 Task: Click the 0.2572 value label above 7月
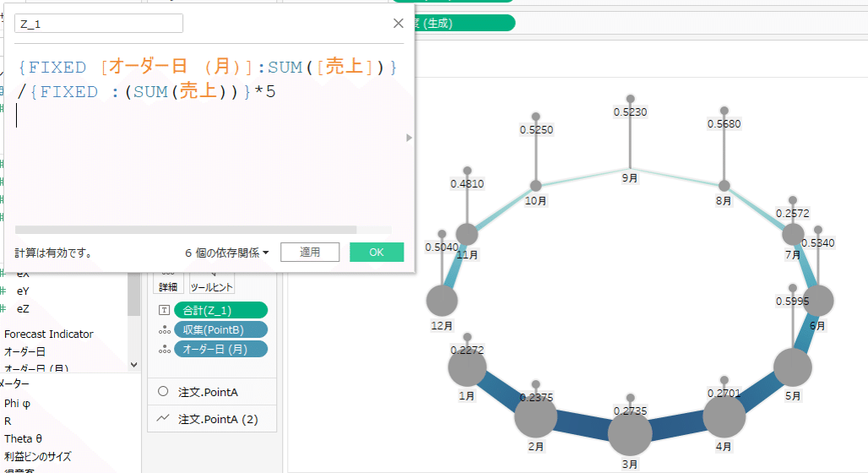[x=792, y=214]
